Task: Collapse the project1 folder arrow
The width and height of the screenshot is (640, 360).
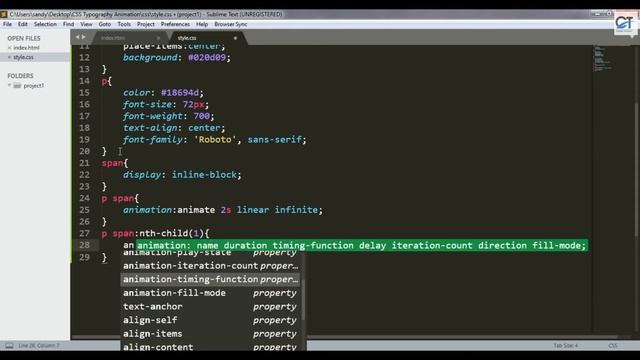Action: click(x=9, y=86)
